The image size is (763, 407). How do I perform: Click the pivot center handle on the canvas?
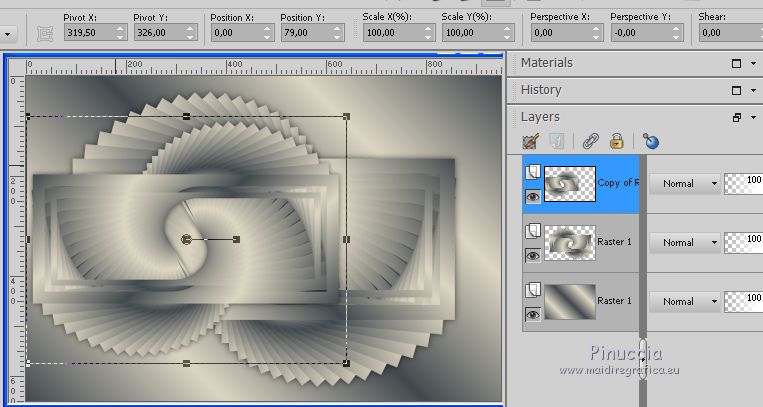[x=186, y=239]
